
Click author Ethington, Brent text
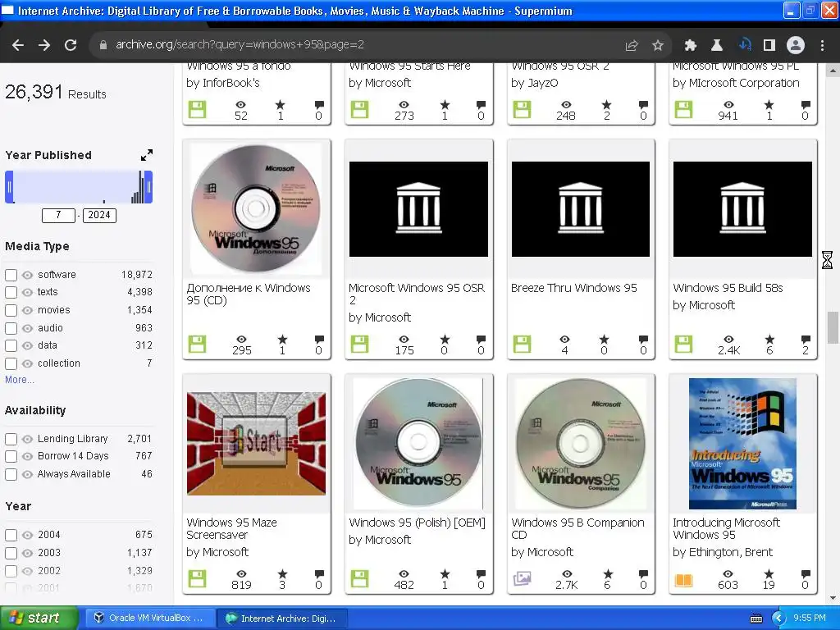(x=730, y=552)
